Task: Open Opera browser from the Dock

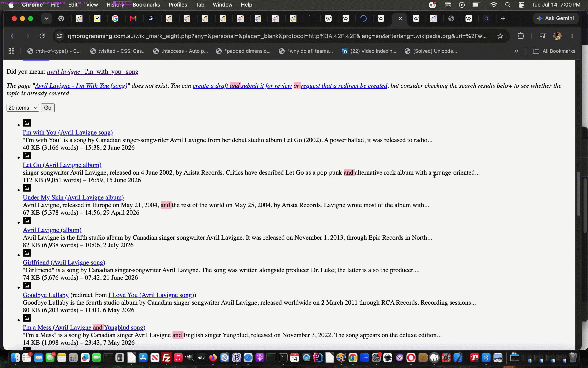Action: [411, 358]
